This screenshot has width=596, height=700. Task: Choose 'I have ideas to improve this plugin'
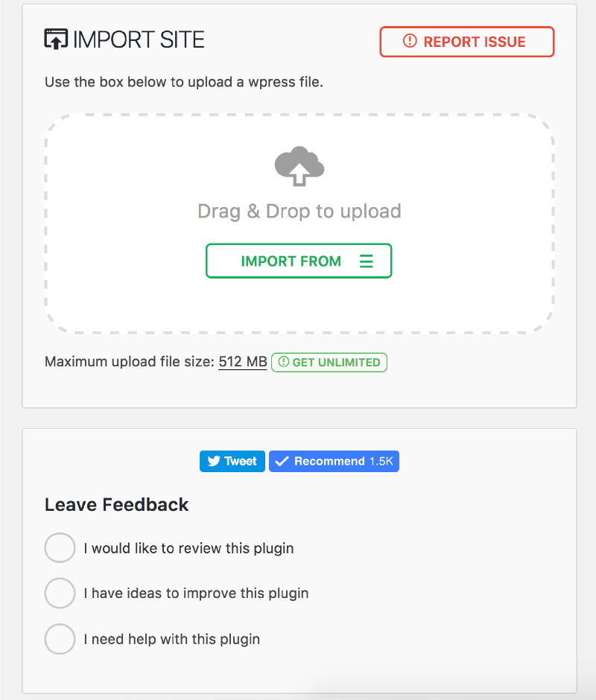click(x=60, y=594)
